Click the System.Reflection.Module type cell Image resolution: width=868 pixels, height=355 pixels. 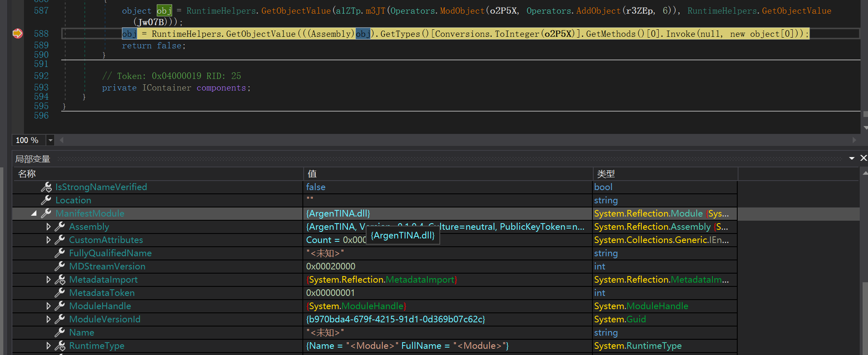click(x=662, y=214)
